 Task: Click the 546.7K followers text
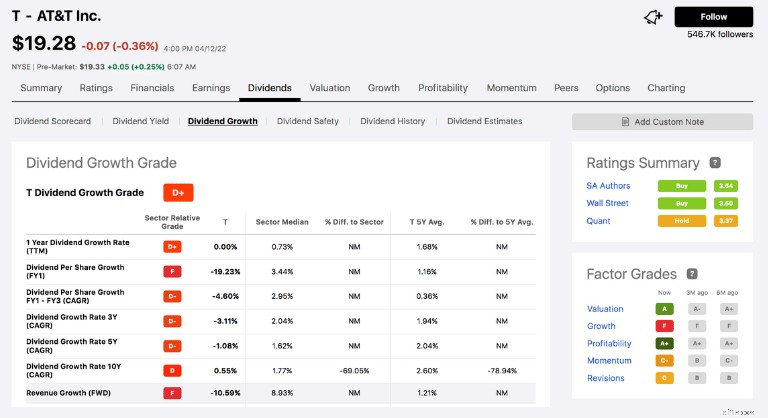(x=720, y=34)
